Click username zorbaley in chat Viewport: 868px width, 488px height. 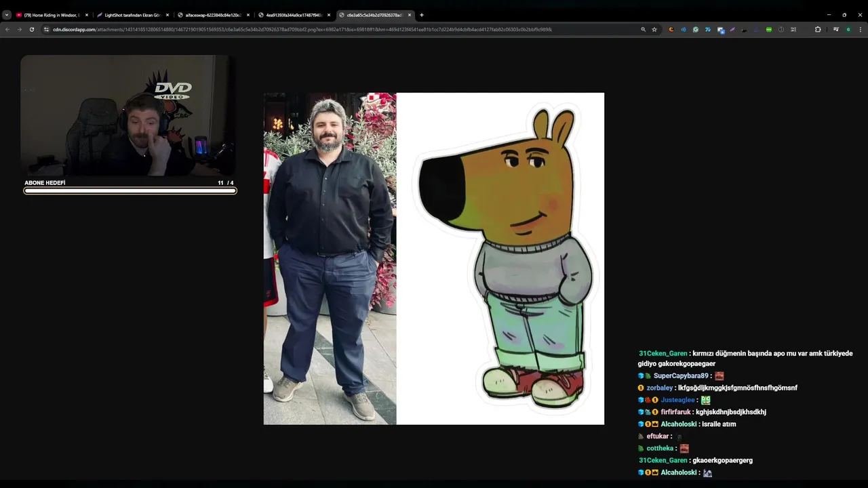pos(660,388)
